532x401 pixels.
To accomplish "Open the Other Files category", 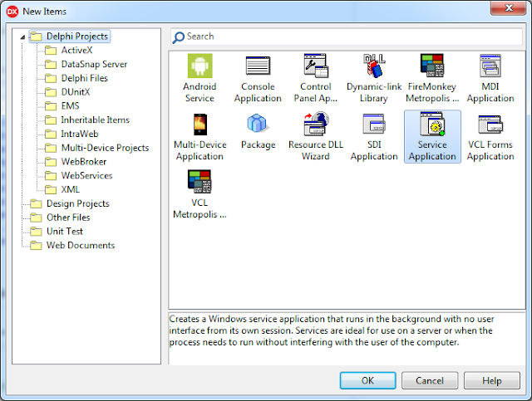I will (x=68, y=218).
